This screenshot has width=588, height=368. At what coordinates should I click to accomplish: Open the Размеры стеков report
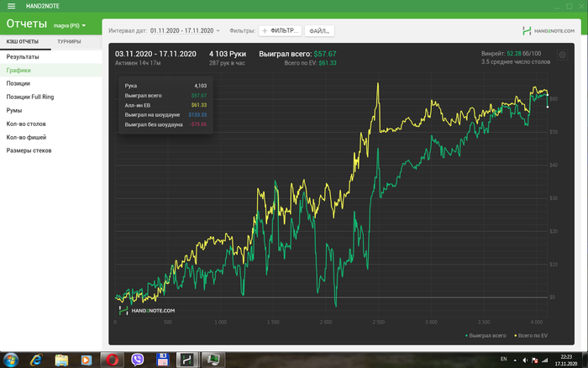[x=51, y=150]
